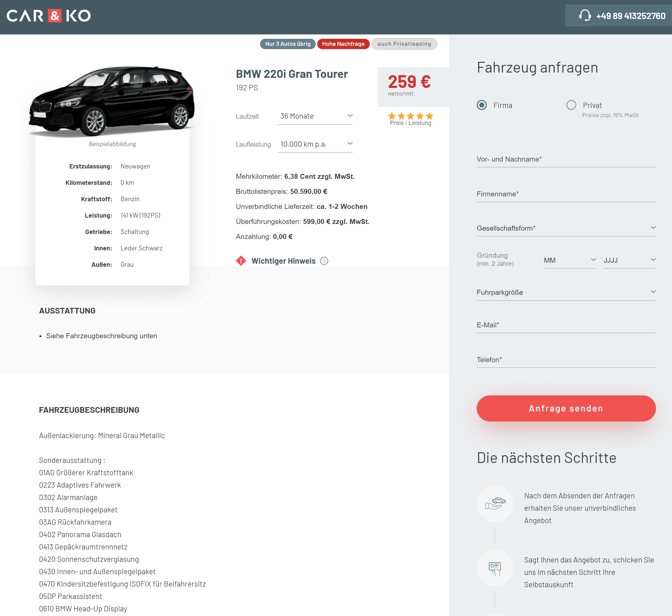
Task: Select the Firma radio button
Action: pos(482,105)
